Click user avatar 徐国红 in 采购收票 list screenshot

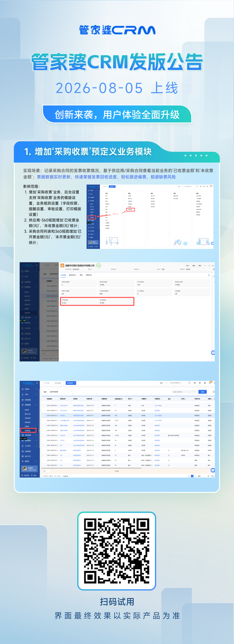[x=25, y=469]
